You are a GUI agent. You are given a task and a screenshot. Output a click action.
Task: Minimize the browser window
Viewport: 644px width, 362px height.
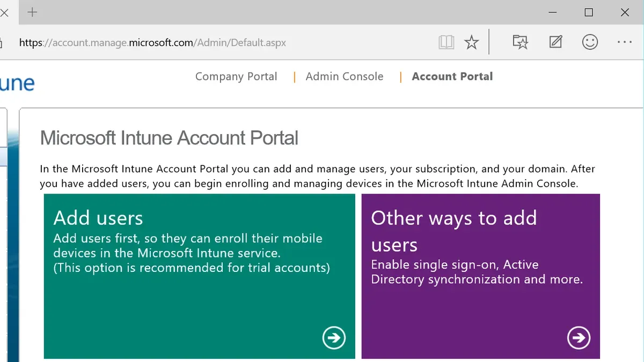pyautogui.click(x=552, y=12)
